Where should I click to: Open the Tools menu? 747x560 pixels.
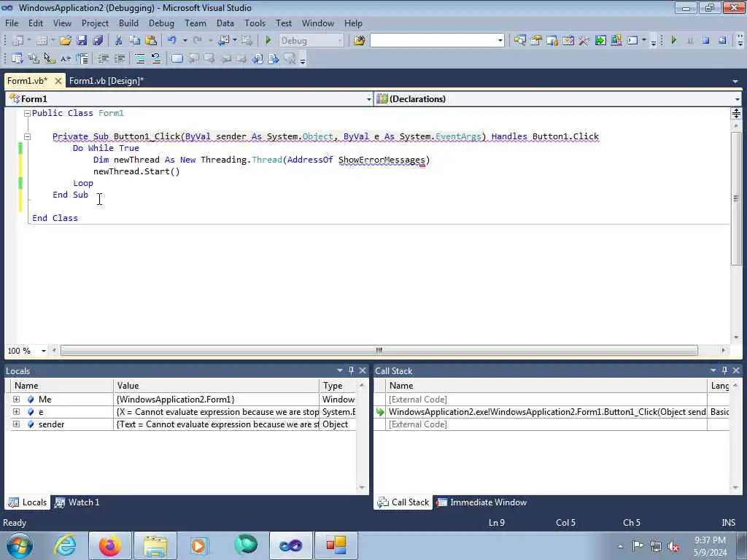point(255,23)
